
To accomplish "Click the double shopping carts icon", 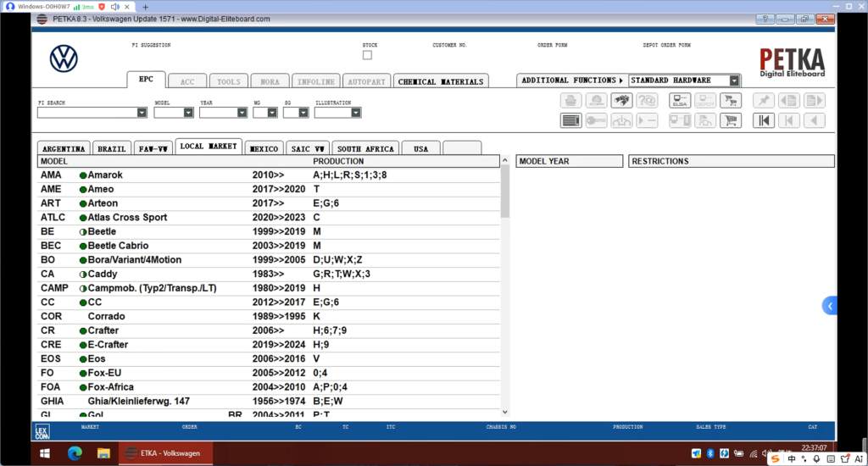I will click(731, 100).
